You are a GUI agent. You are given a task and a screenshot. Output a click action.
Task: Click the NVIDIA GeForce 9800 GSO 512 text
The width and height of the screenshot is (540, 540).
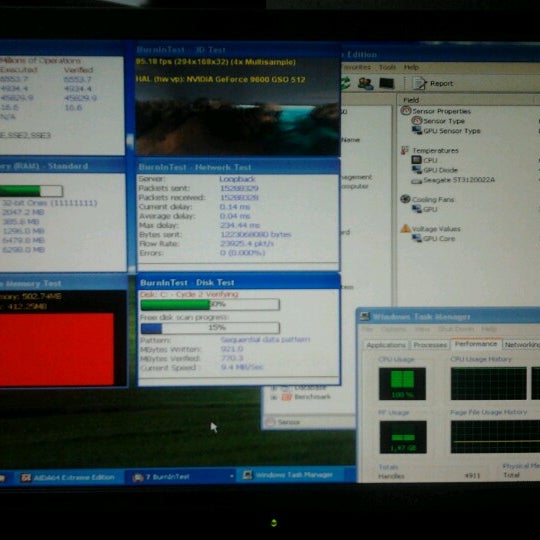pos(246,80)
